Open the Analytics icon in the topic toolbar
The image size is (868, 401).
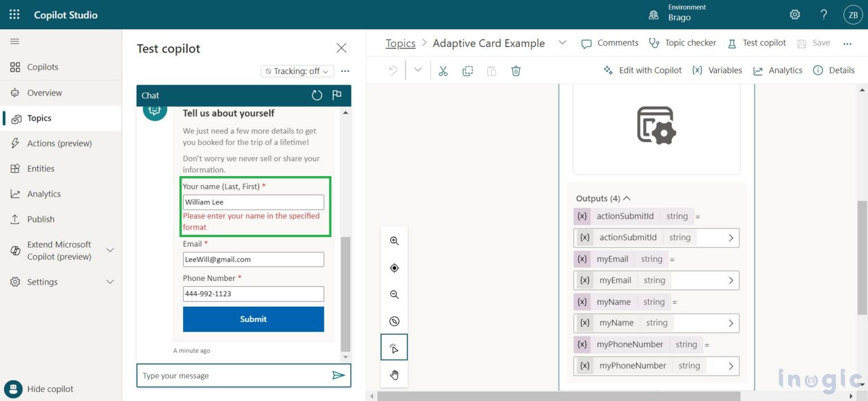tap(778, 70)
